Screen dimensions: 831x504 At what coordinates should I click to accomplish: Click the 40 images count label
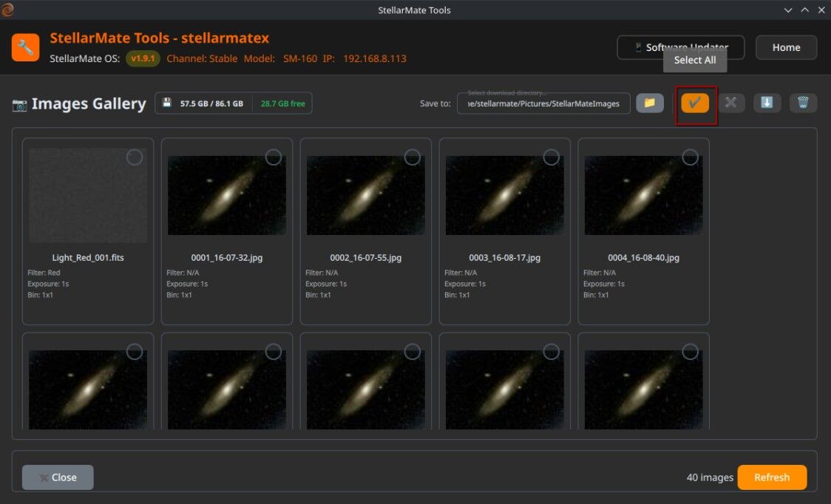tap(710, 477)
